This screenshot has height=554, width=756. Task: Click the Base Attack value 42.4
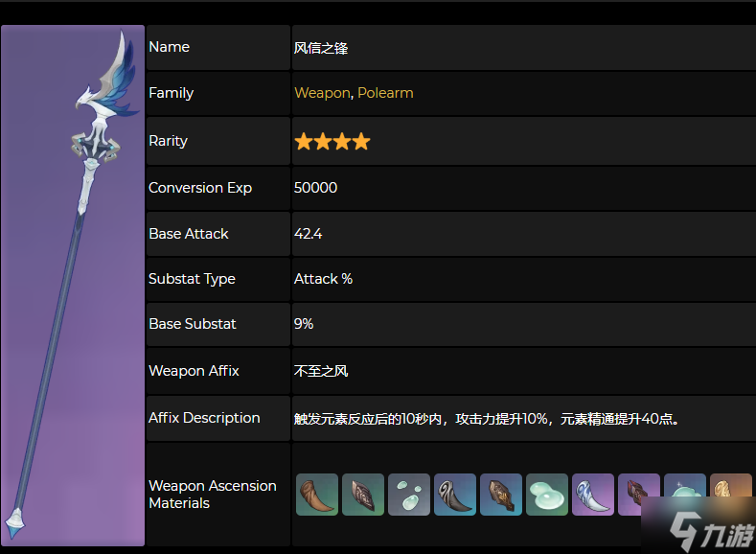[309, 234]
